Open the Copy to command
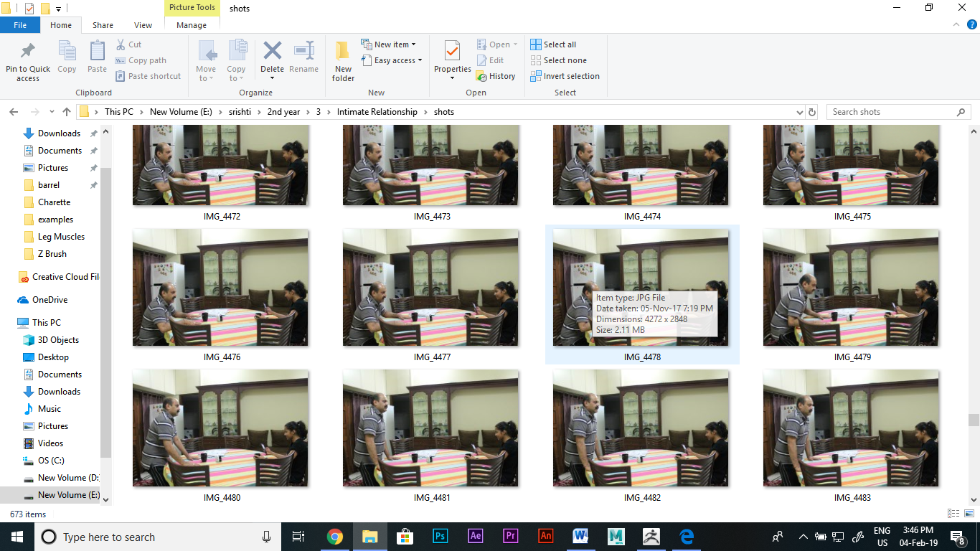This screenshot has height=551, width=980. tap(237, 61)
